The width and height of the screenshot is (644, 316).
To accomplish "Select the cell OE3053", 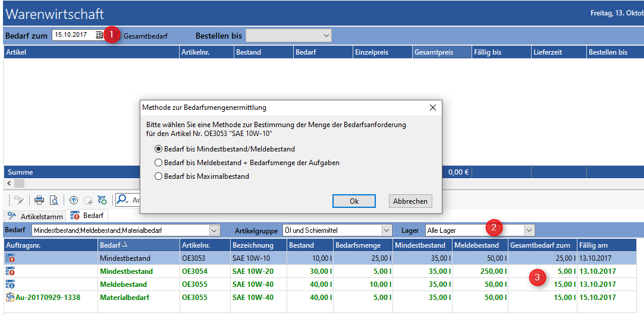I will click(x=205, y=258).
